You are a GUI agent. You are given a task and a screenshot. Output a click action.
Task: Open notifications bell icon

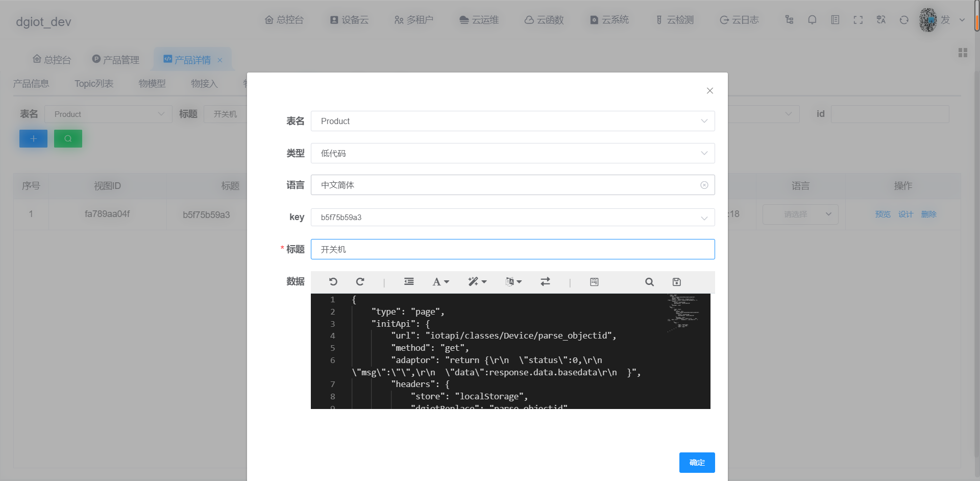click(812, 20)
